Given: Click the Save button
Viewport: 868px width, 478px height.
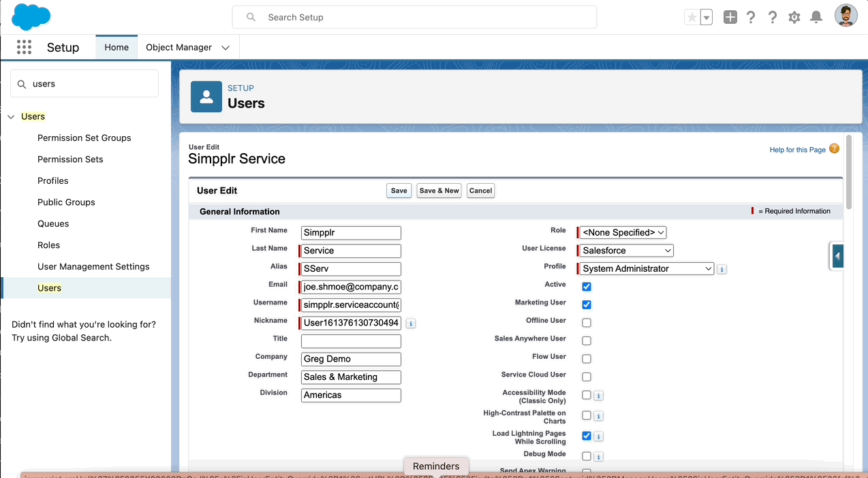Looking at the screenshot, I should pyautogui.click(x=399, y=191).
